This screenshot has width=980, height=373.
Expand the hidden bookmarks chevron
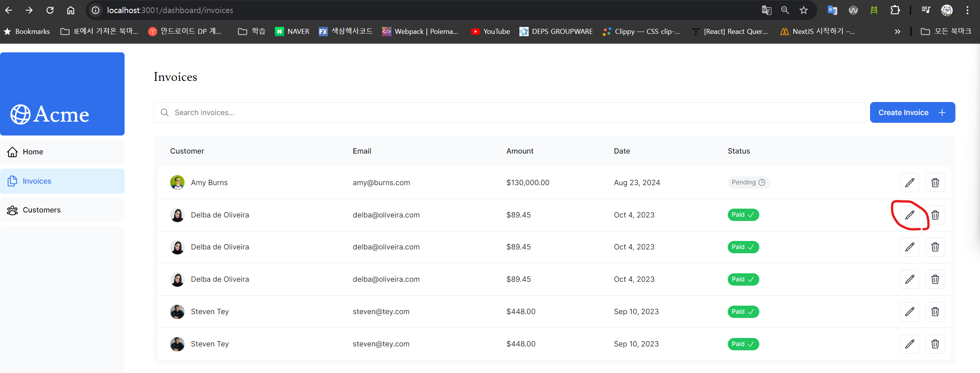point(897,32)
